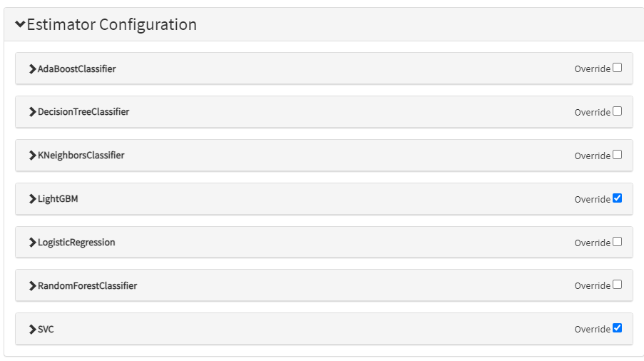Tick Override checkbox for KNeighborsClassifier
This screenshot has height=361, width=644.
(617, 155)
